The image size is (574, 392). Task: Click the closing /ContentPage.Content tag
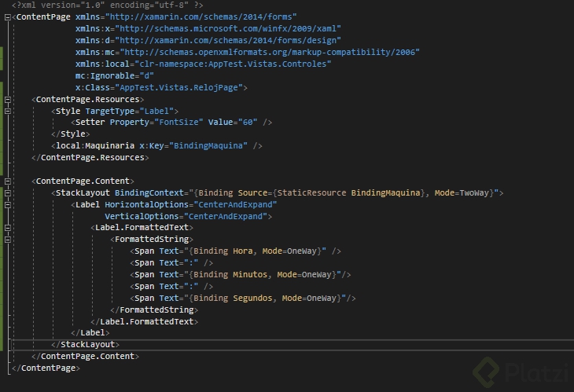click(85, 356)
